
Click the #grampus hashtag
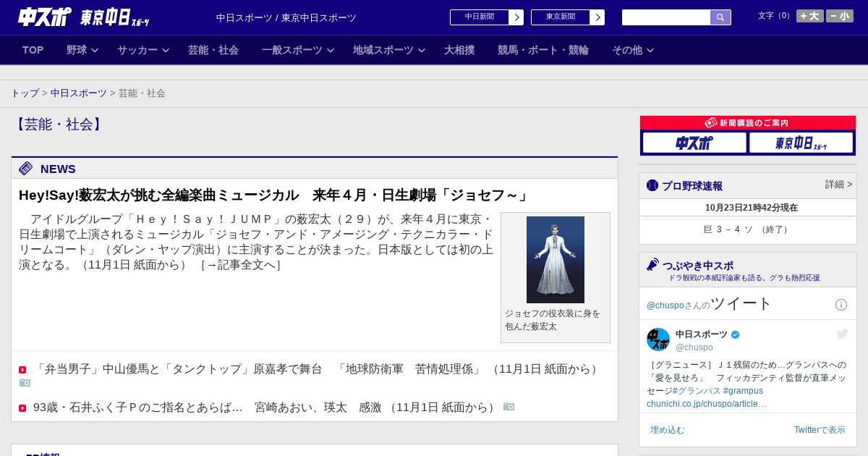744,391
